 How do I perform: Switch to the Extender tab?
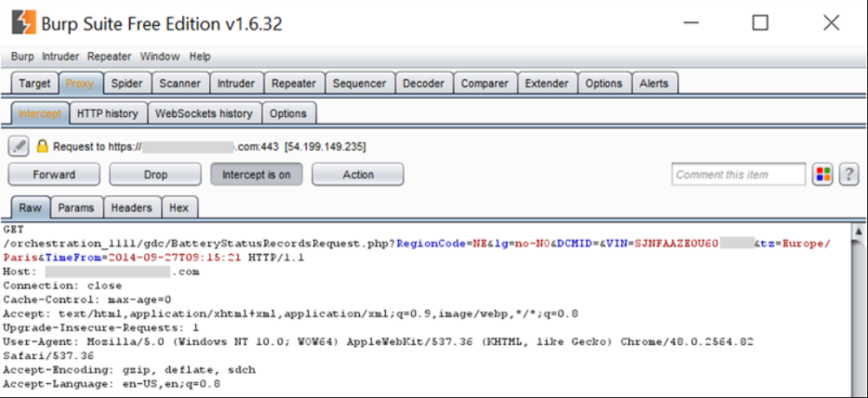tap(547, 83)
